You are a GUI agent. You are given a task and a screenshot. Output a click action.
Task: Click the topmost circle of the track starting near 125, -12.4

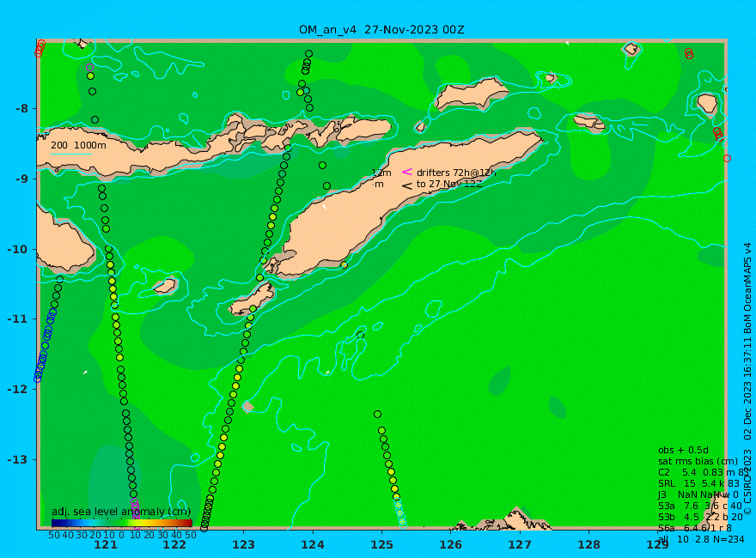click(377, 415)
